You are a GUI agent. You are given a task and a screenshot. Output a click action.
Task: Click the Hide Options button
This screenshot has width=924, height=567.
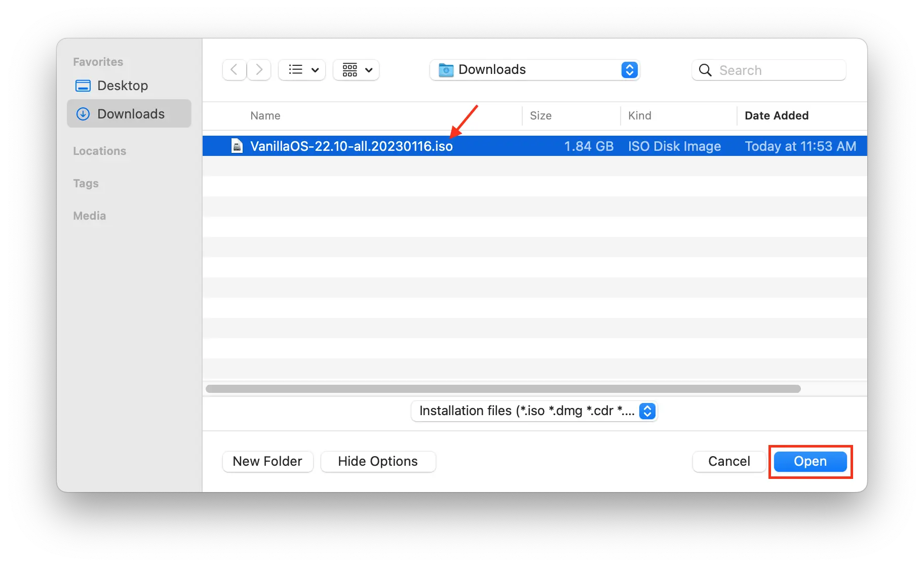coord(378,461)
